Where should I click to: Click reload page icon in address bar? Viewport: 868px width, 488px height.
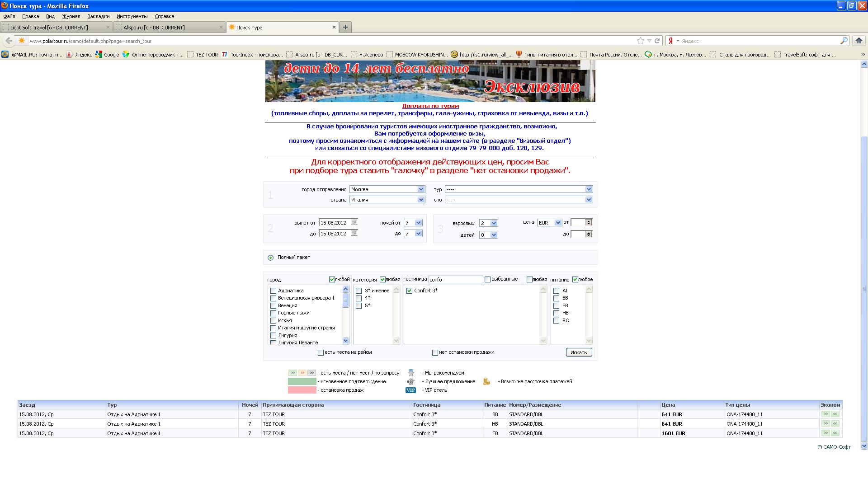pos(657,41)
